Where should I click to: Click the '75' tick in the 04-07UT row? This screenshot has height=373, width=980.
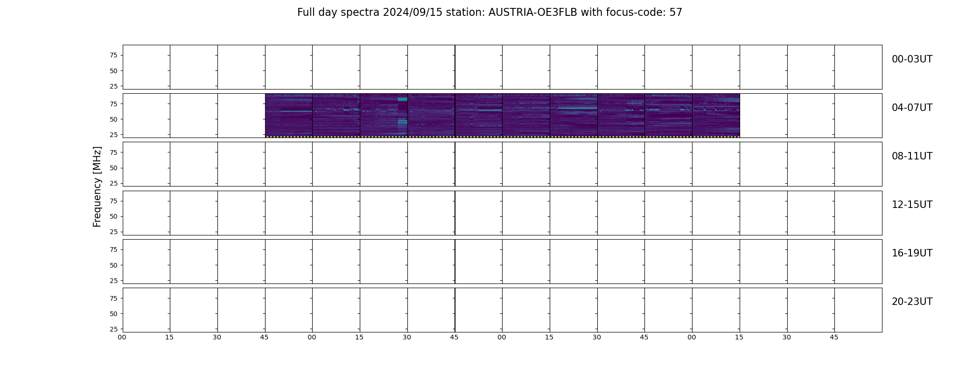[113, 104]
